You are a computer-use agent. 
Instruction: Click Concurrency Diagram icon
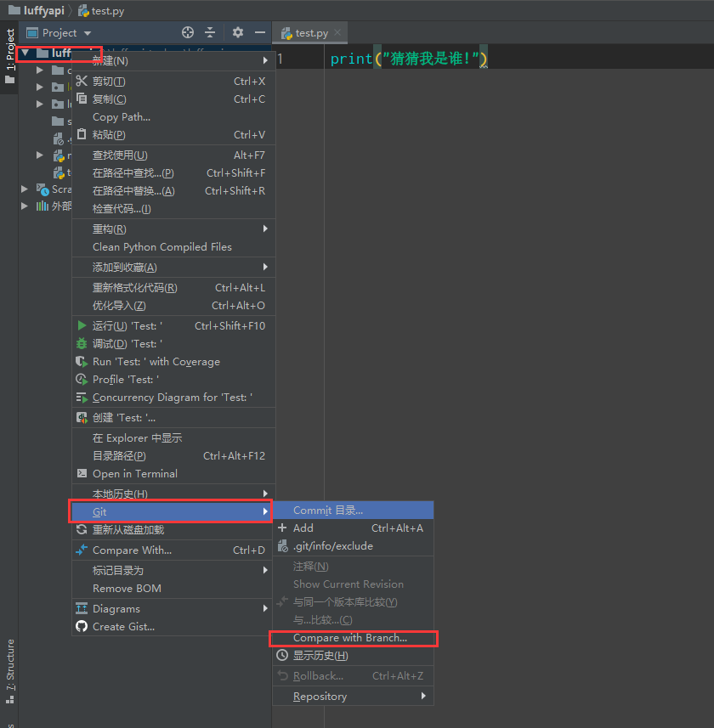coord(82,398)
